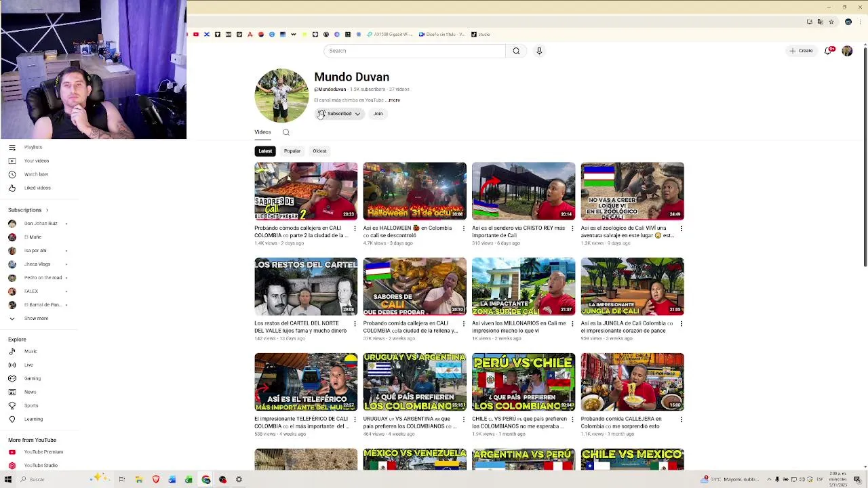This screenshot has width=868, height=488.
Task: Open menu for sendero Cristo Rey video
Action: coord(572,228)
